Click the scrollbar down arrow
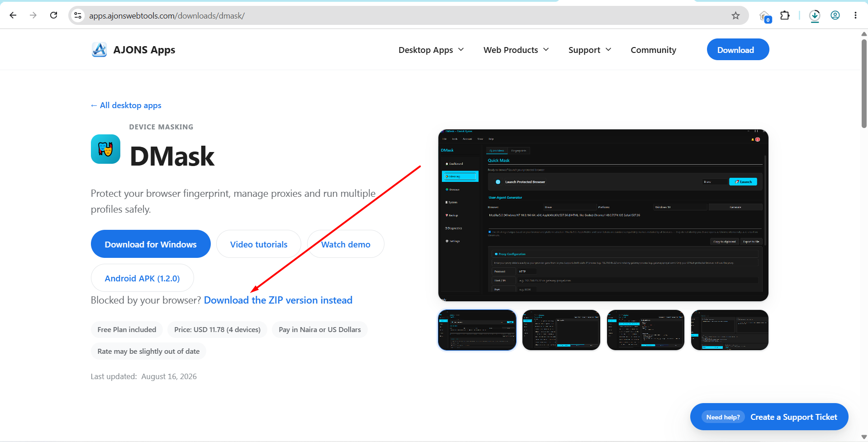This screenshot has height=442, width=868. click(864, 437)
